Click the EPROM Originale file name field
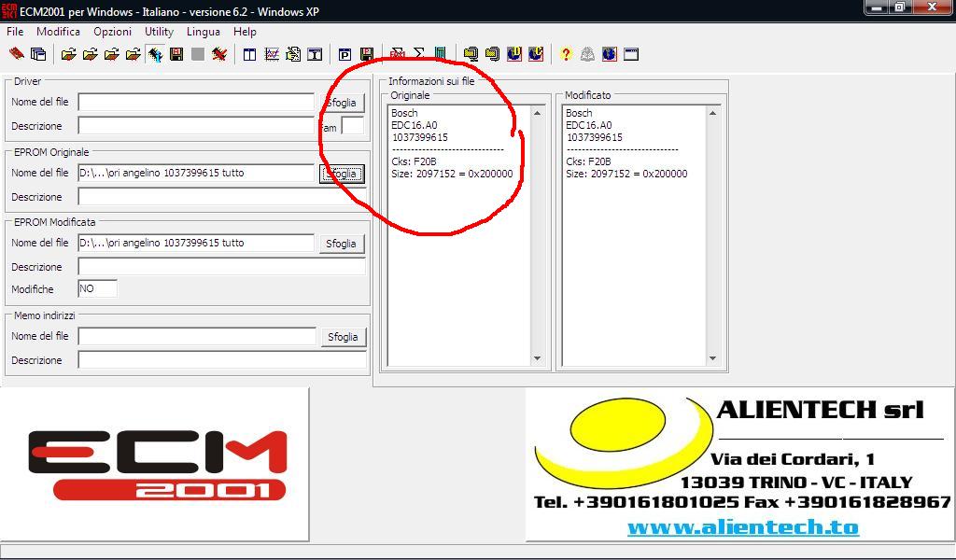 pos(196,173)
